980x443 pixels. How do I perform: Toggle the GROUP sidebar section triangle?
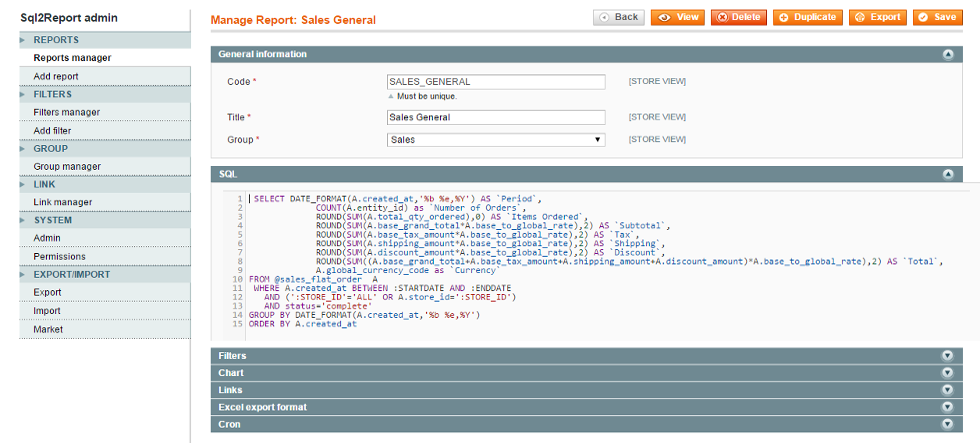pyautogui.click(x=23, y=149)
